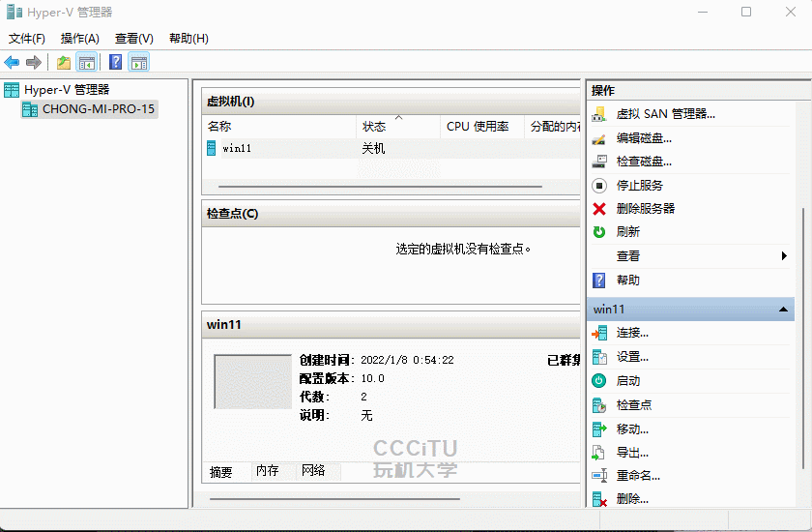Click the blue help icon in toolbar
812x532 pixels.
coord(115,63)
